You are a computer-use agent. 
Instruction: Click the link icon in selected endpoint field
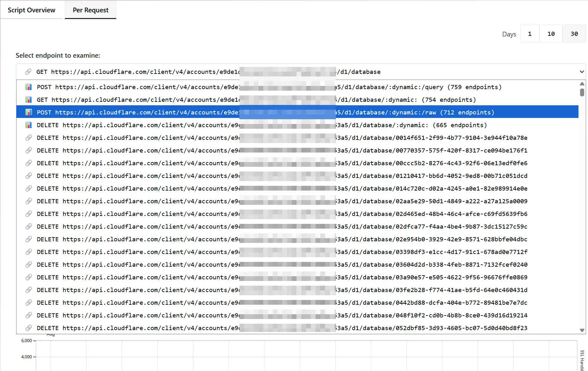[x=28, y=72]
